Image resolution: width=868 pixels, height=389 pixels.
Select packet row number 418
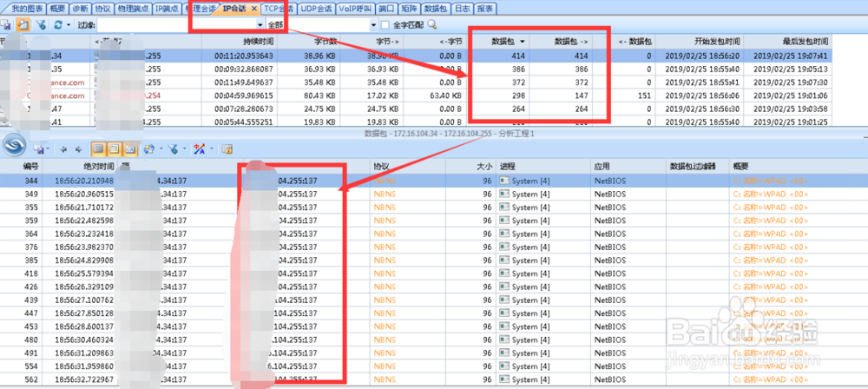tap(434, 274)
